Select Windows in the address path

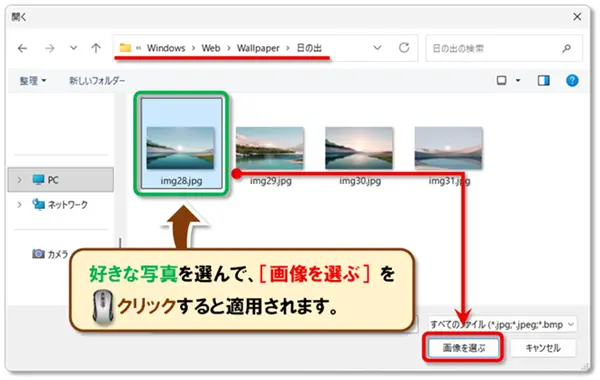point(166,48)
